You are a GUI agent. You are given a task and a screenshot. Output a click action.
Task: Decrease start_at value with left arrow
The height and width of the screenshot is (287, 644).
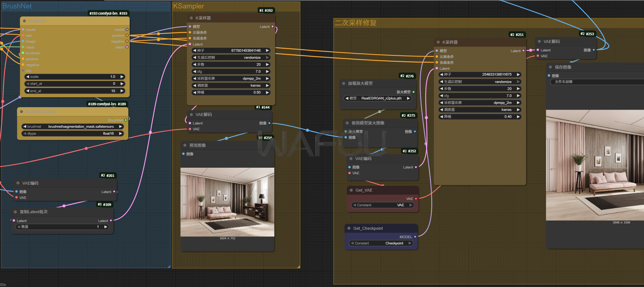pyautogui.click(x=28, y=84)
